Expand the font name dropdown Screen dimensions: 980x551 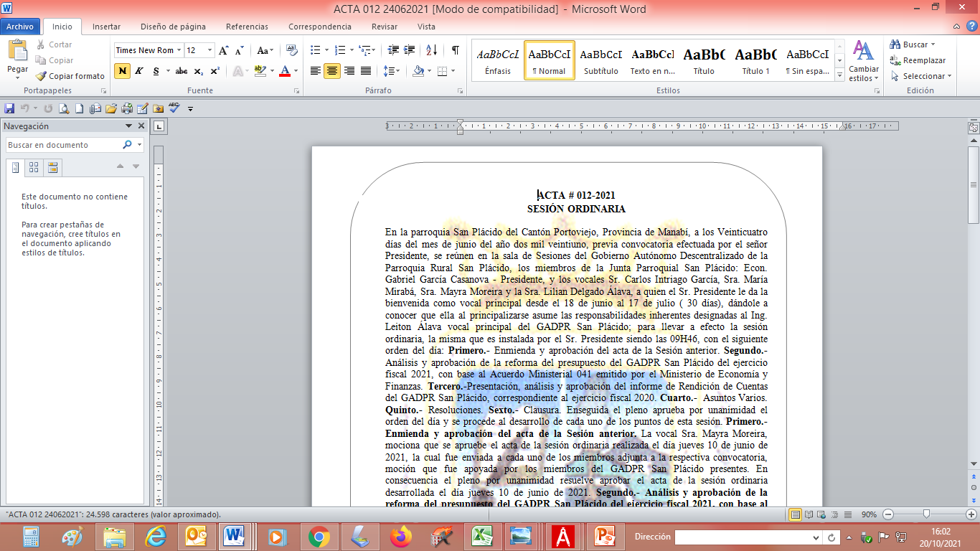pos(179,50)
